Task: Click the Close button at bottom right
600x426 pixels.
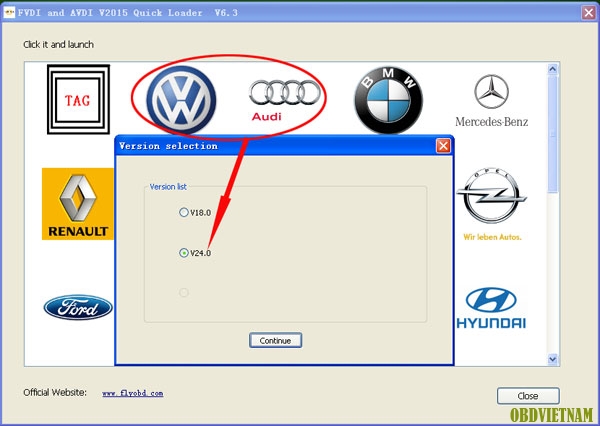Action: tap(528, 396)
